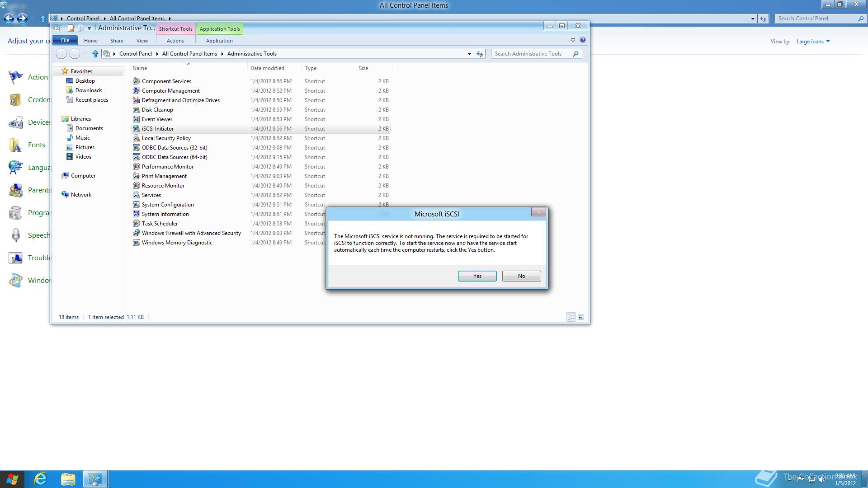Click the Task Scheduler icon
This screenshot has height=488, width=868.
pyautogui.click(x=136, y=224)
